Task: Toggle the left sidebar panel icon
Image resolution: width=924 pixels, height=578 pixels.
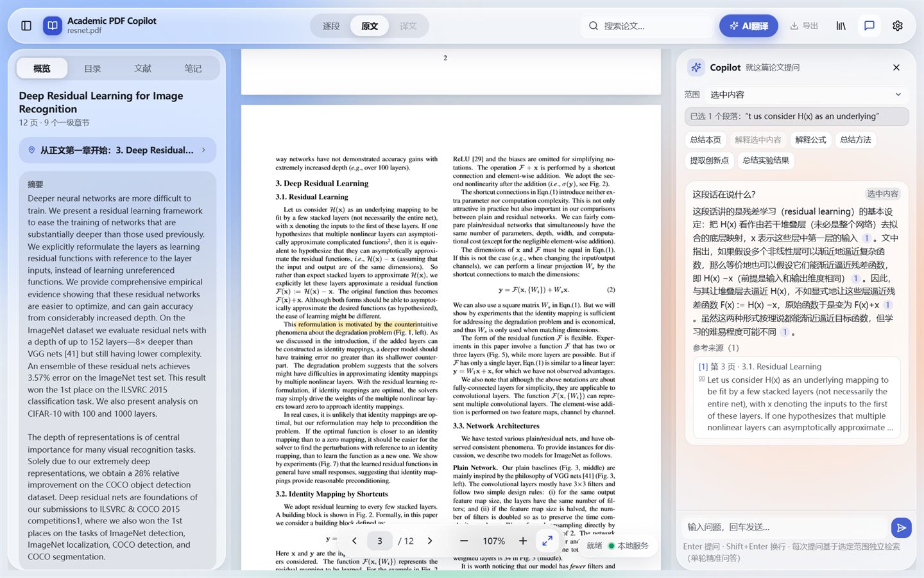Action: pos(26,26)
